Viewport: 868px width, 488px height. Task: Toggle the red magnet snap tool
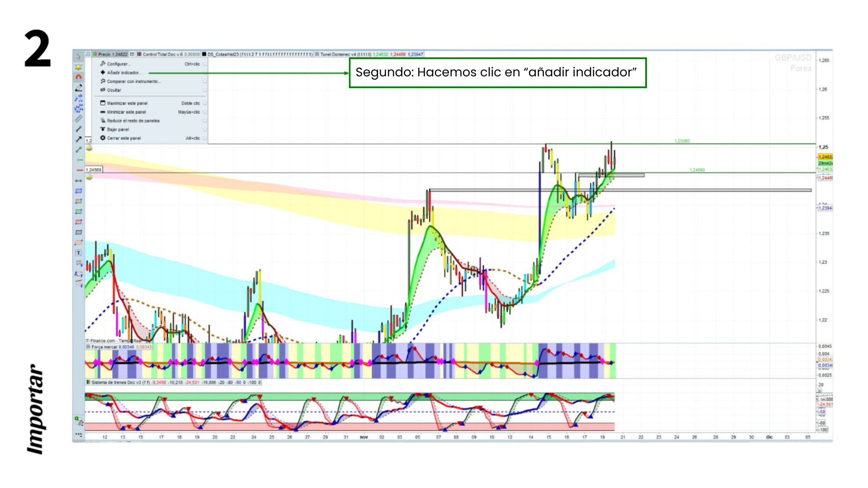click(78, 77)
